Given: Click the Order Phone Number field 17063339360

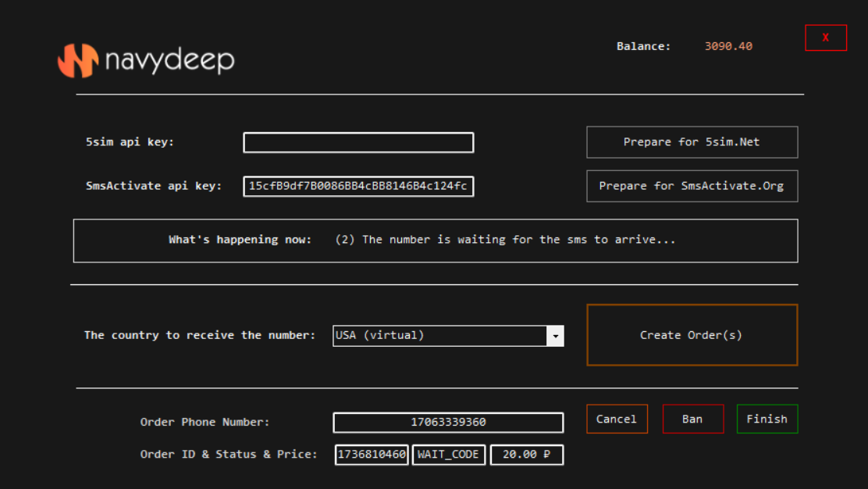Looking at the screenshot, I should [x=448, y=423].
